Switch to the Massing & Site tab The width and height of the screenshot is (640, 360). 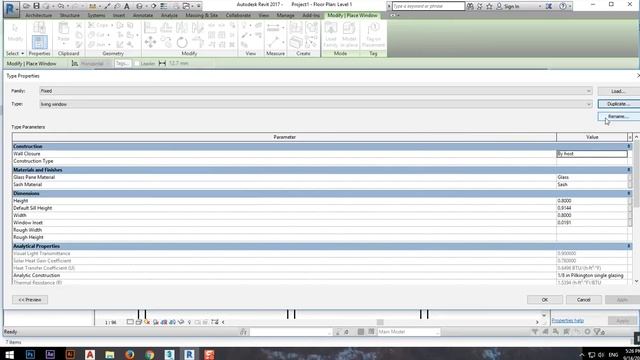[x=202, y=16]
